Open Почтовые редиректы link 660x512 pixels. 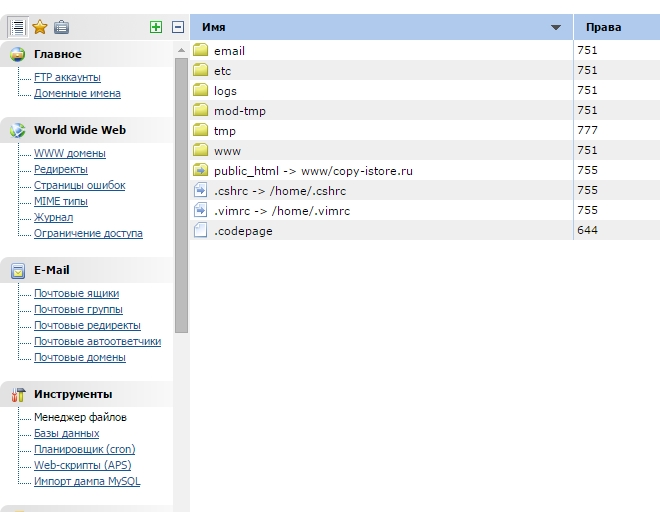click(88, 325)
